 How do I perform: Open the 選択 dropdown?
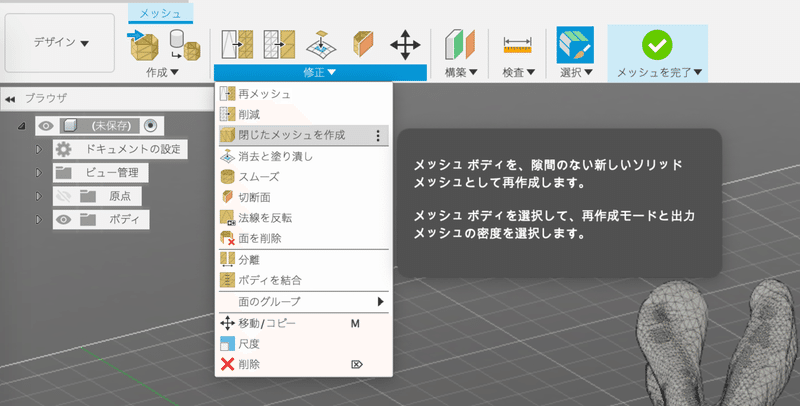point(576,72)
